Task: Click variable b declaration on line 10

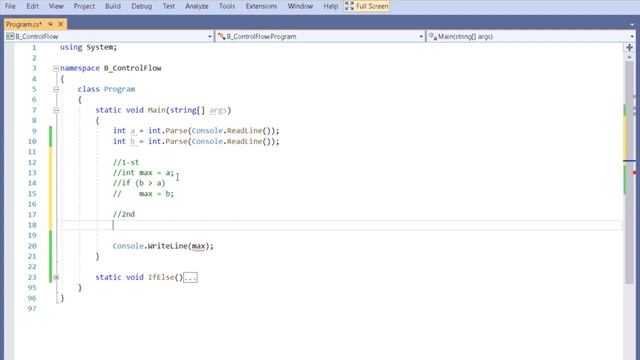Action: point(133,142)
